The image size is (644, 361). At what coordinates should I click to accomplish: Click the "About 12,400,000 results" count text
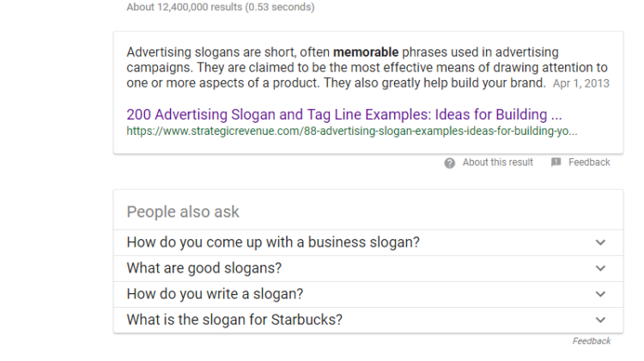(x=220, y=8)
